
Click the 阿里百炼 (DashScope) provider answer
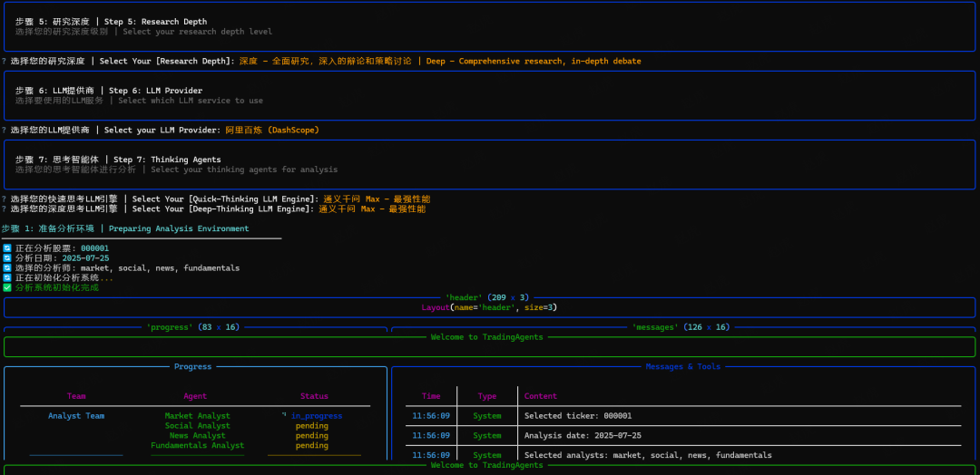tap(272, 130)
